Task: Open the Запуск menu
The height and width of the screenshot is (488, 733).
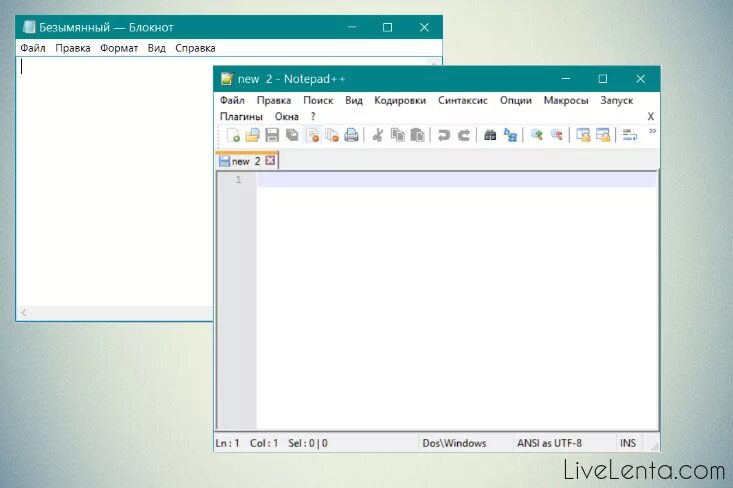Action: pos(617,100)
